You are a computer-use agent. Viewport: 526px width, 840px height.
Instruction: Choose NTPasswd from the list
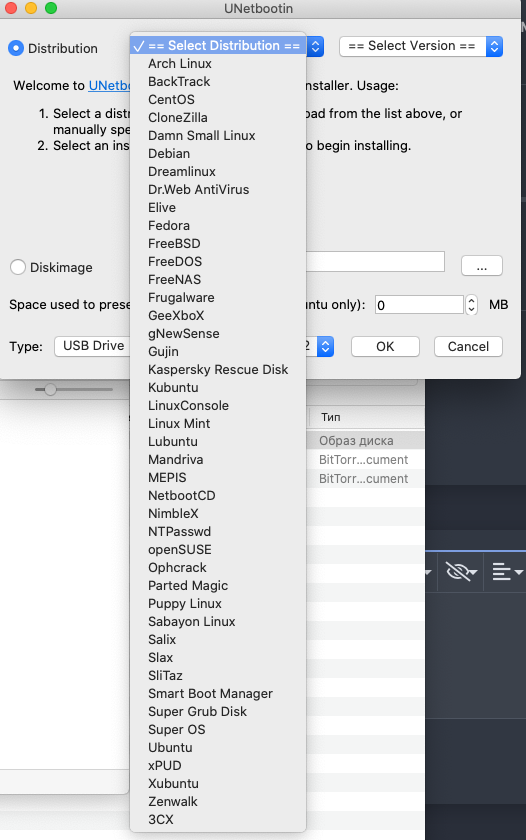(x=218, y=531)
